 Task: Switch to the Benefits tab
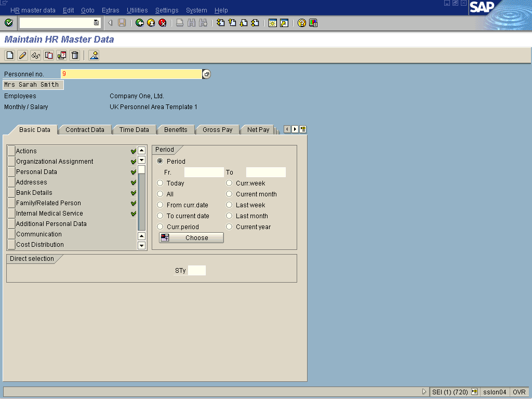click(x=176, y=129)
